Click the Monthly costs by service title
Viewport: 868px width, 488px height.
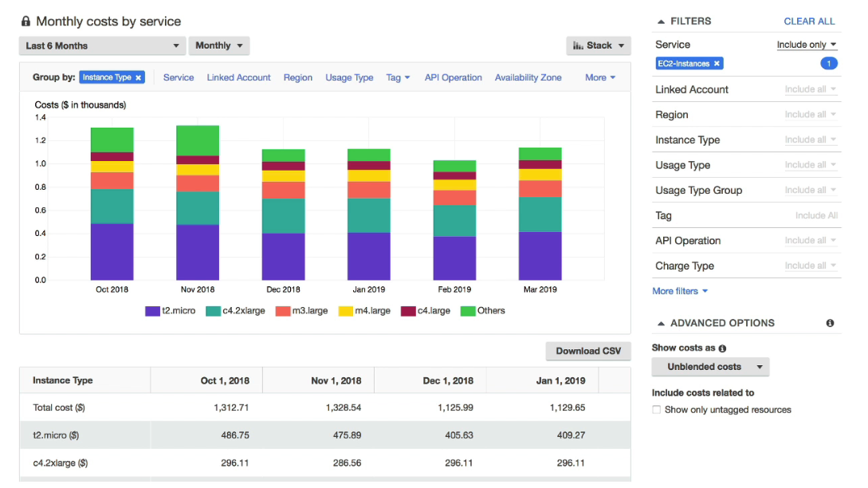(108, 22)
